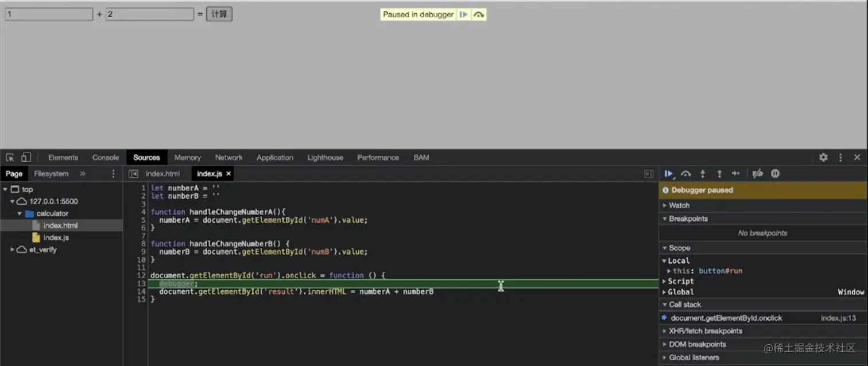Step into next function call
The width and height of the screenshot is (868, 366).
703,173
